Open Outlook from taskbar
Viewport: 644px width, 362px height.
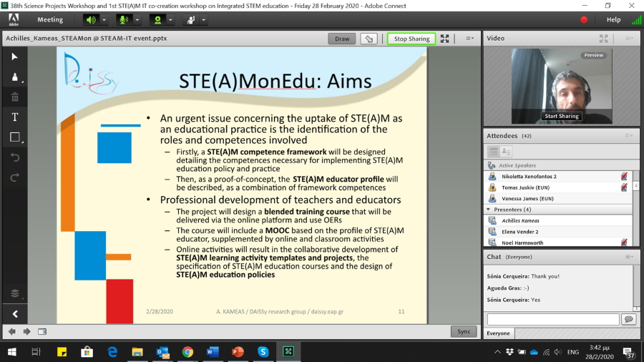click(x=162, y=352)
